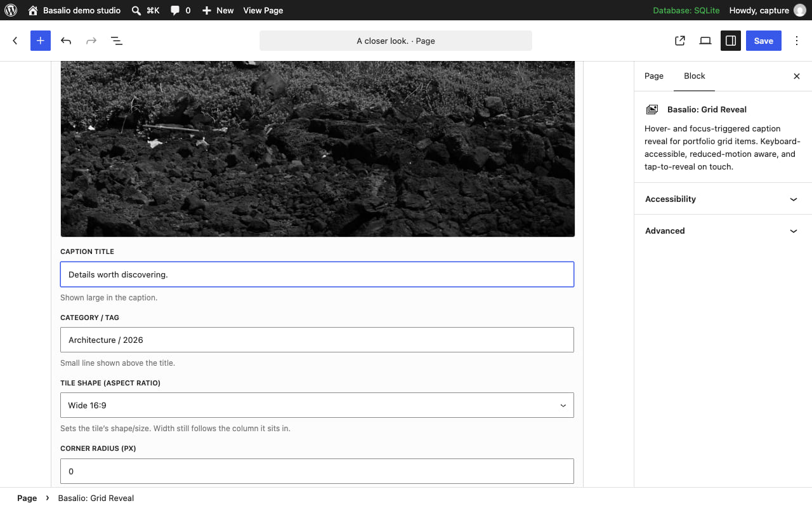
Task: Go back using the left chevron
Action: tap(15, 41)
